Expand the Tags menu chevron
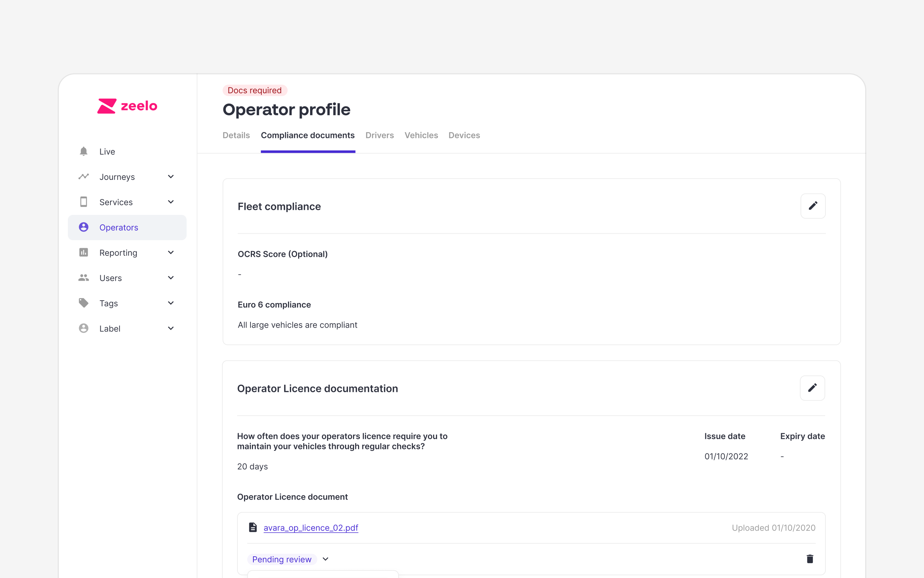This screenshot has height=578, width=924. pyautogui.click(x=171, y=303)
